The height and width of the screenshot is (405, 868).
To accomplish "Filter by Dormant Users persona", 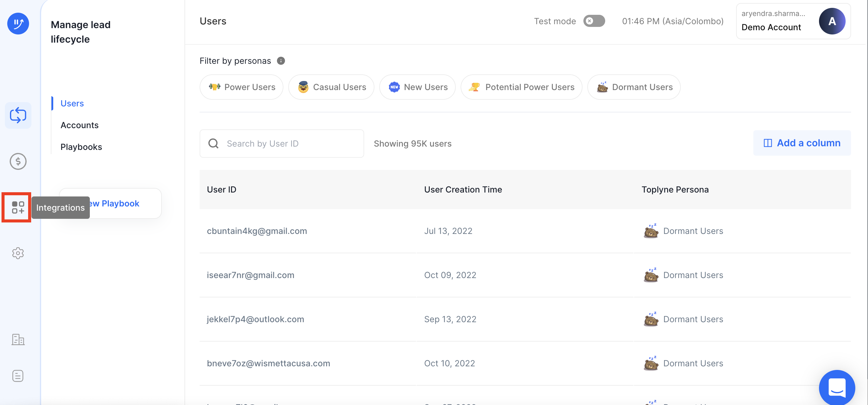I will pos(634,87).
